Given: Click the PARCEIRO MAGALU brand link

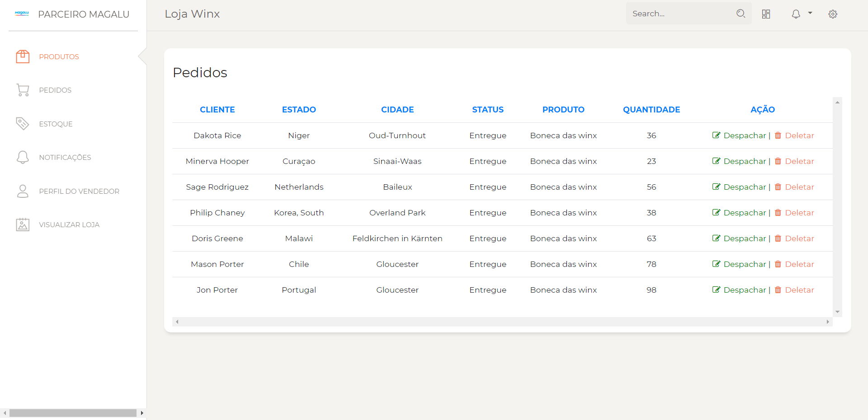Looking at the screenshot, I should 84,14.
